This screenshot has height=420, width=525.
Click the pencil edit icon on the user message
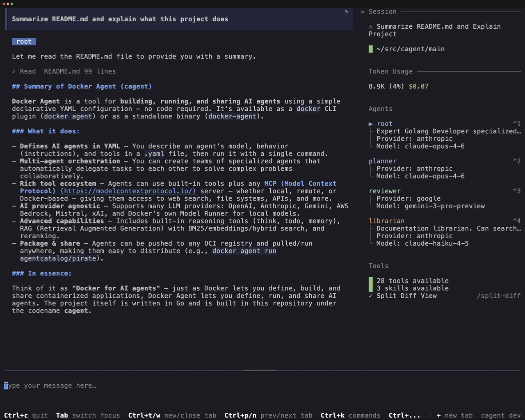click(x=347, y=12)
